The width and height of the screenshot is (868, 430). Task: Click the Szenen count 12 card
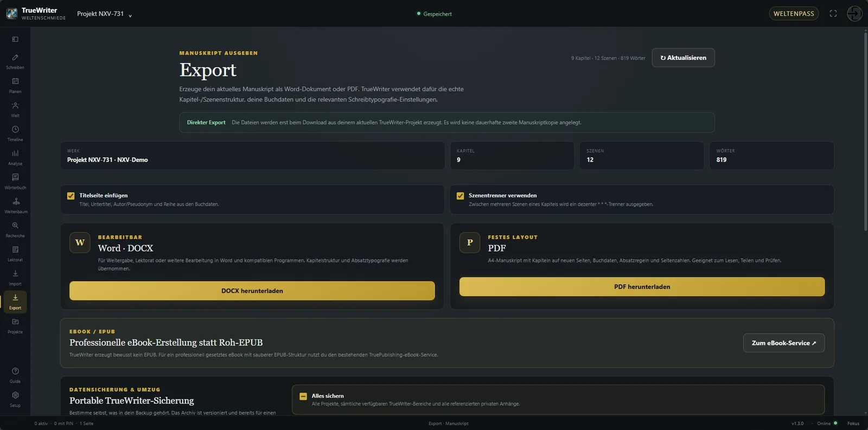[x=642, y=156]
